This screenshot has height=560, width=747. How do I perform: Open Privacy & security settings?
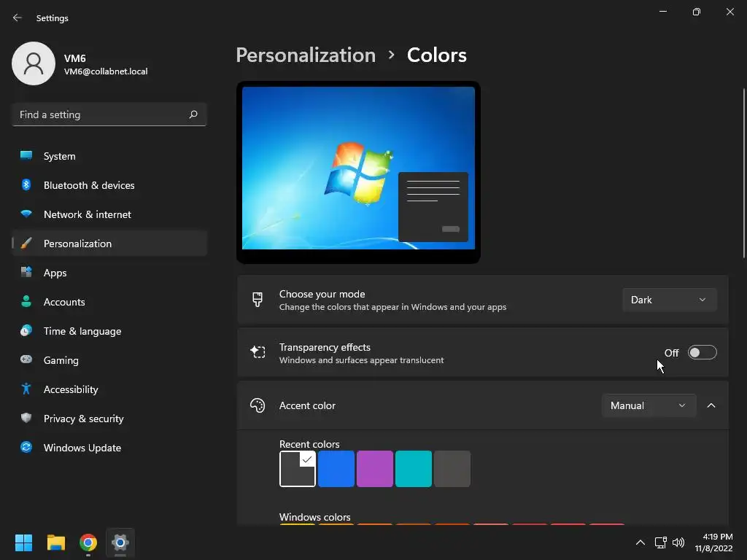pyautogui.click(x=109, y=419)
